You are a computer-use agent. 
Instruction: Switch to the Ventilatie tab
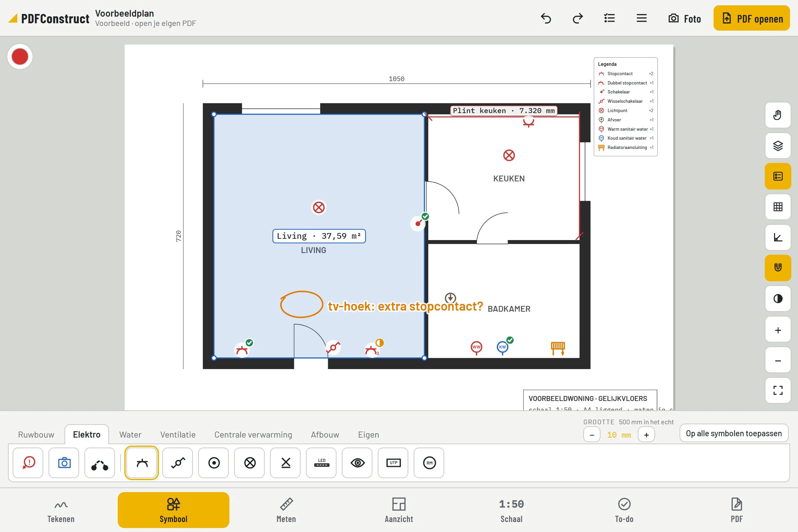point(178,435)
